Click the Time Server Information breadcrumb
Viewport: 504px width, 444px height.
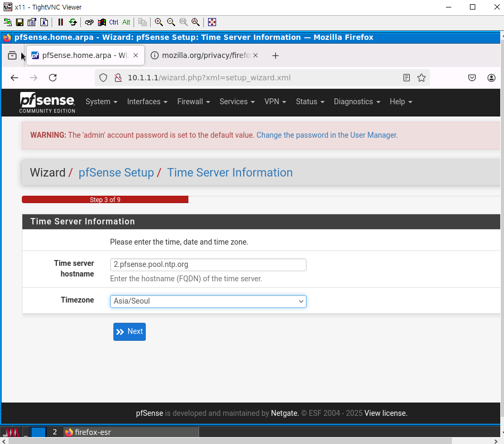(x=229, y=173)
